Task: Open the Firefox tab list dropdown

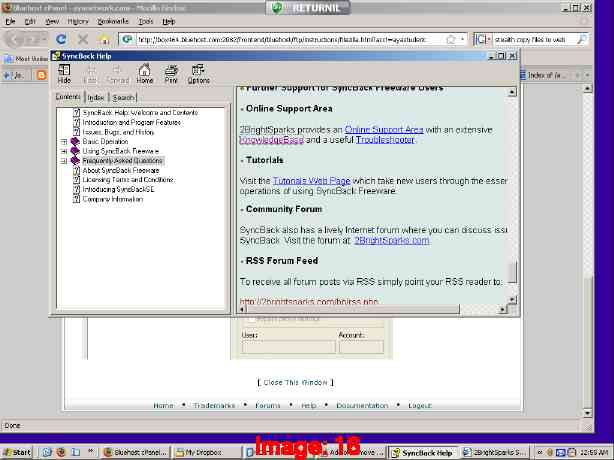Action: click(587, 75)
